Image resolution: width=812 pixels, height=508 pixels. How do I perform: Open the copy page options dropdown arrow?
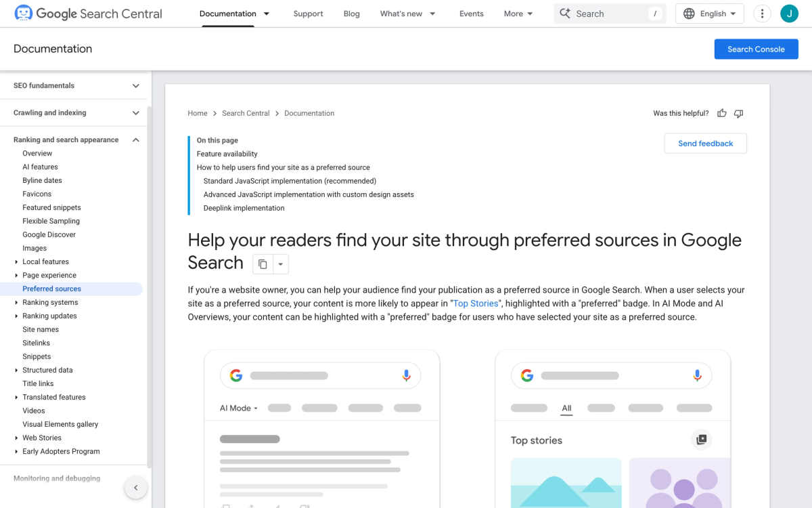coord(281,264)
